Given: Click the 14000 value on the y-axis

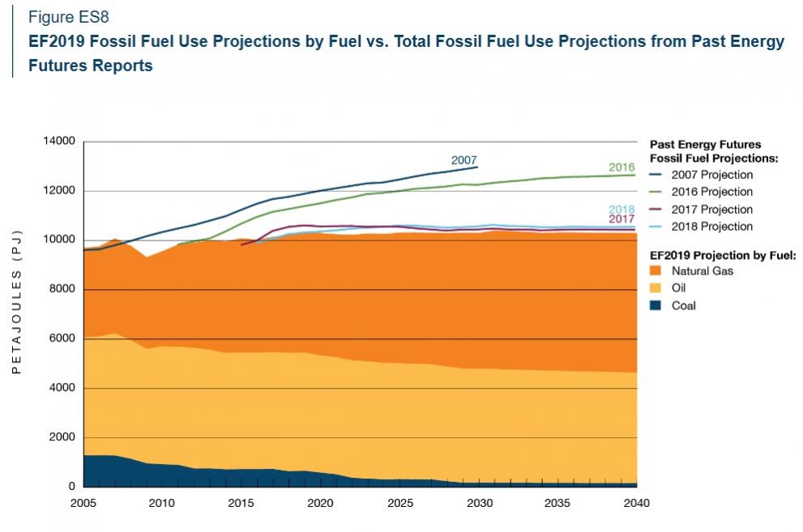Looking at the screenshot, I should tap(58, 142).
